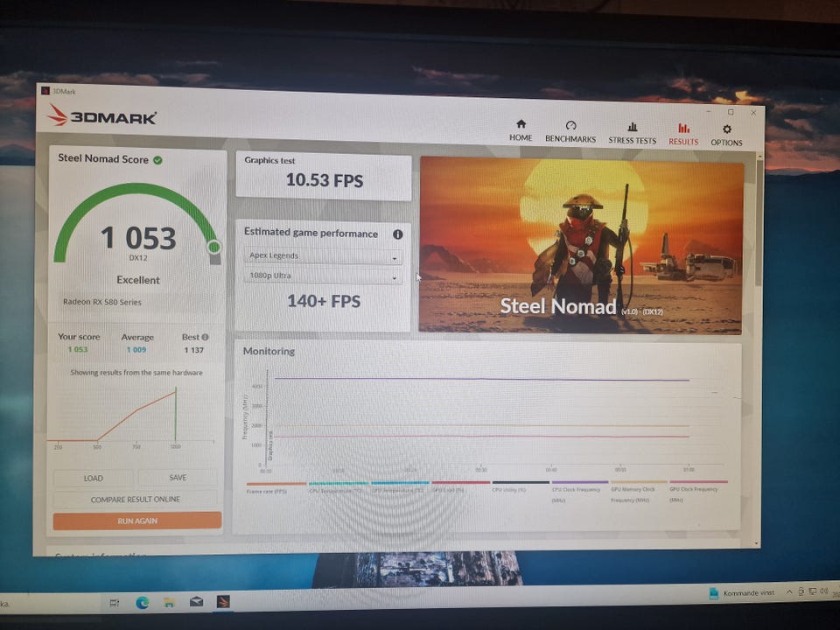Viewport: 840px width, 630px height.
Task: Click the Average score 1 009
Action: click(x=136, y=349)
